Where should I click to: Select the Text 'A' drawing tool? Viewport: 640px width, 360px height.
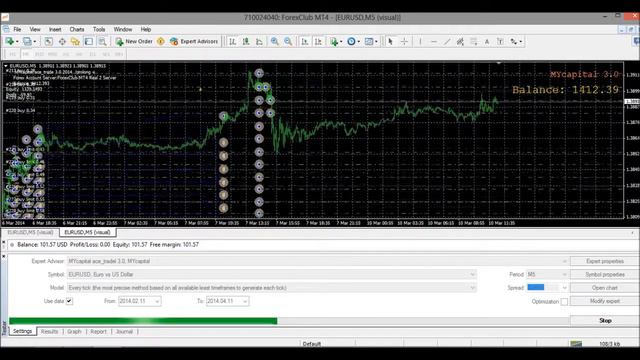tap(487, 41)
